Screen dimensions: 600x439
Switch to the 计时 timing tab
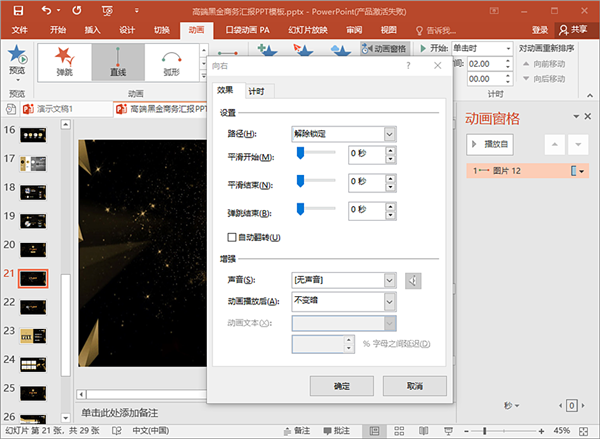(256, 91)
